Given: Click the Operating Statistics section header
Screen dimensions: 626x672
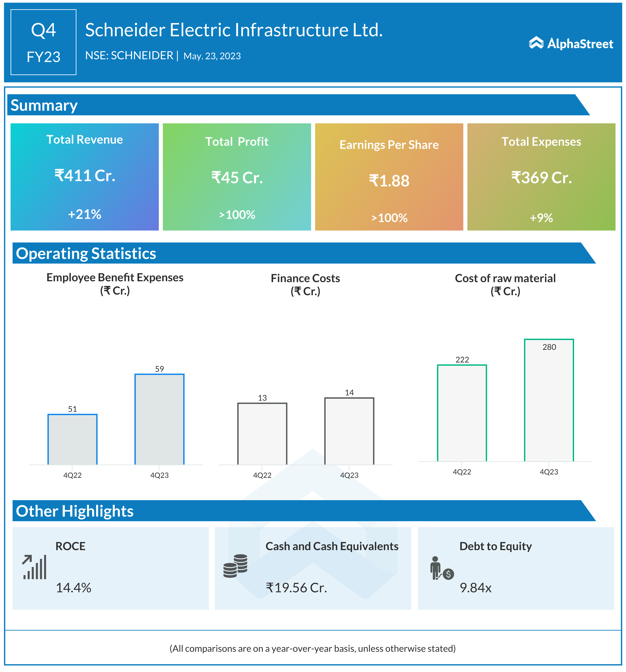Looking at the screenshot, I should (86, 253).
